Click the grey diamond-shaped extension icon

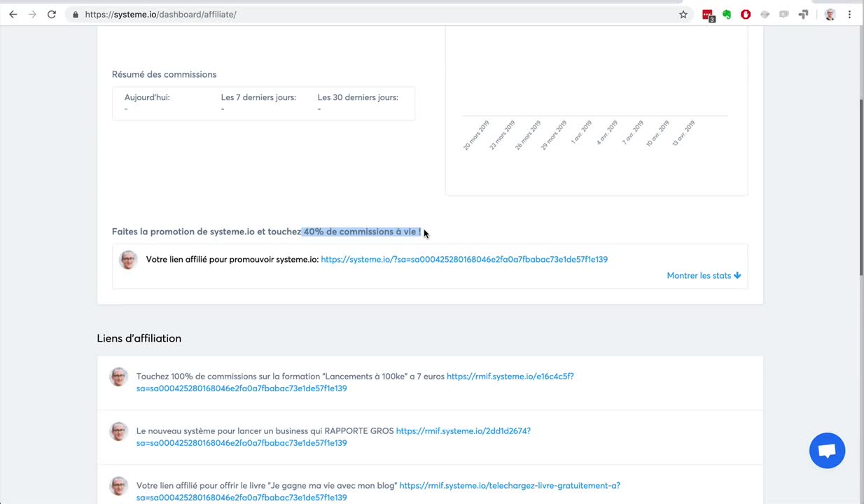click(765, 14)
